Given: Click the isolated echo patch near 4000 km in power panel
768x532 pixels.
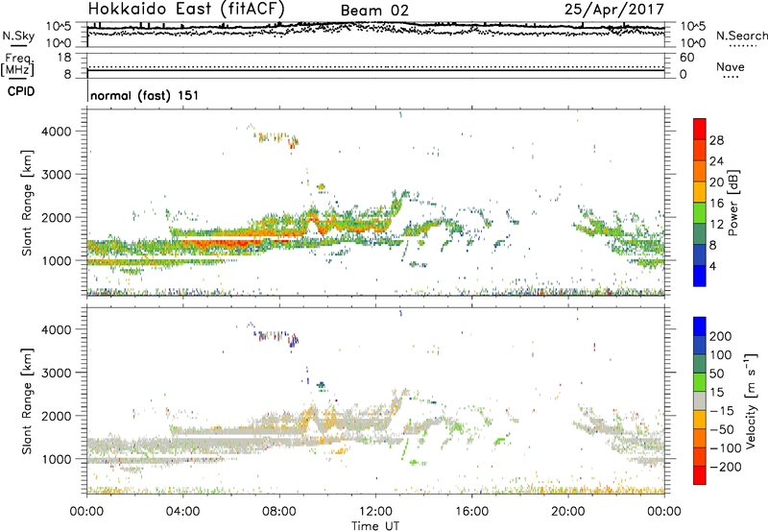Looking at the screenshot, I should (277, 139).
